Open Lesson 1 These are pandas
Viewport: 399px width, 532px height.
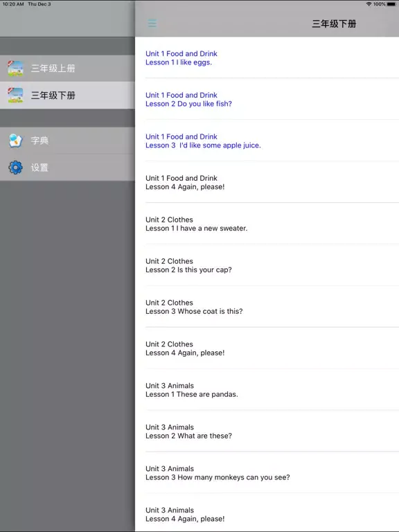[x=267, y=390]
